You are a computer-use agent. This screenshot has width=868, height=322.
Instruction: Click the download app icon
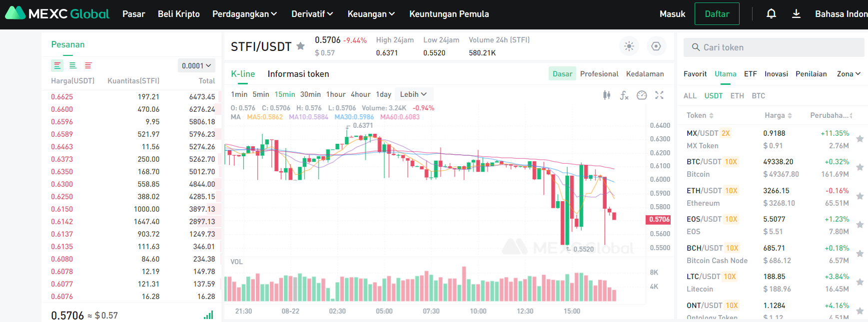(x=797, y=14)
